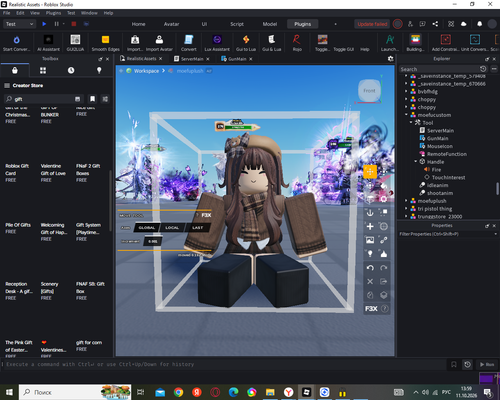Screen dimensions: 500x400
Task: Open the Import Avatar plugin
Action: [159, 43]
